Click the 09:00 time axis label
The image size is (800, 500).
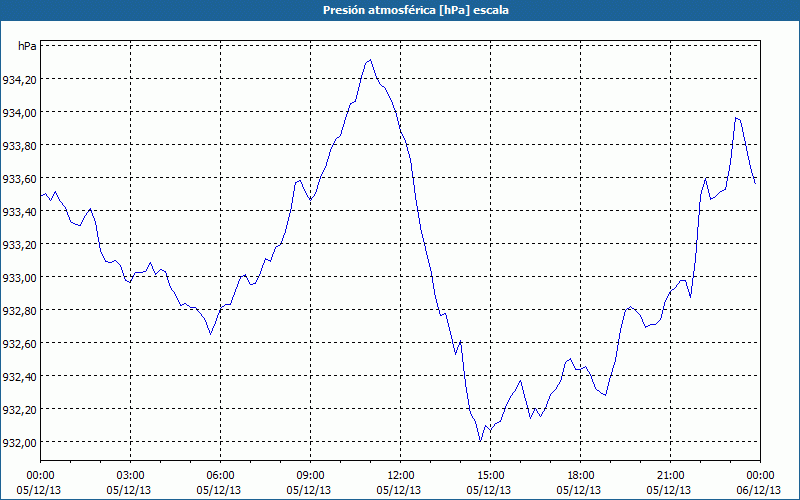[x=310, y=476]
